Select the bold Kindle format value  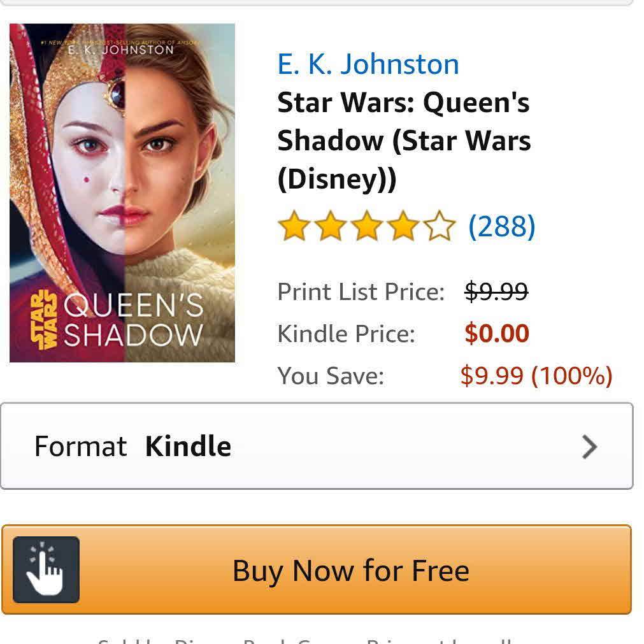[x=188, y=447]
